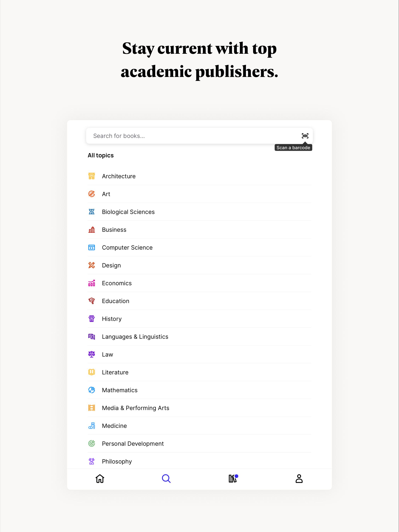The width and height of the screenshot is (399, 532).
Task: Click the Search for books field
Action: coord(192,136)
